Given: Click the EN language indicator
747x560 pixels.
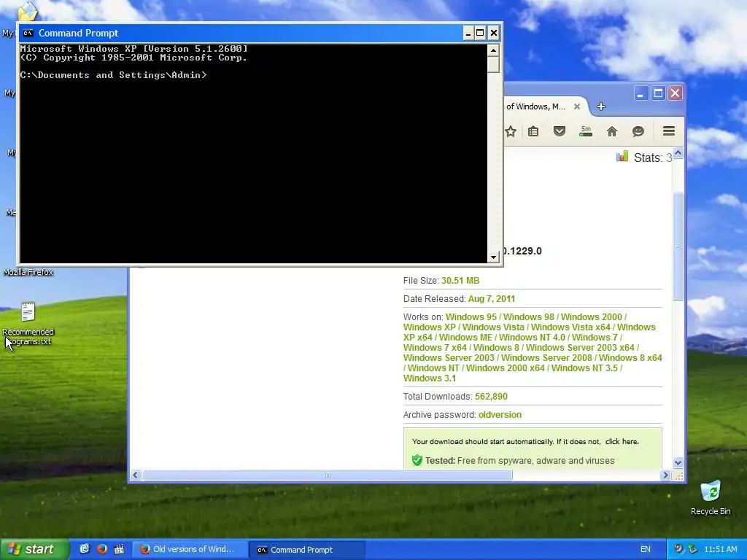Looking at the screenshot, I should click(645, 550).
